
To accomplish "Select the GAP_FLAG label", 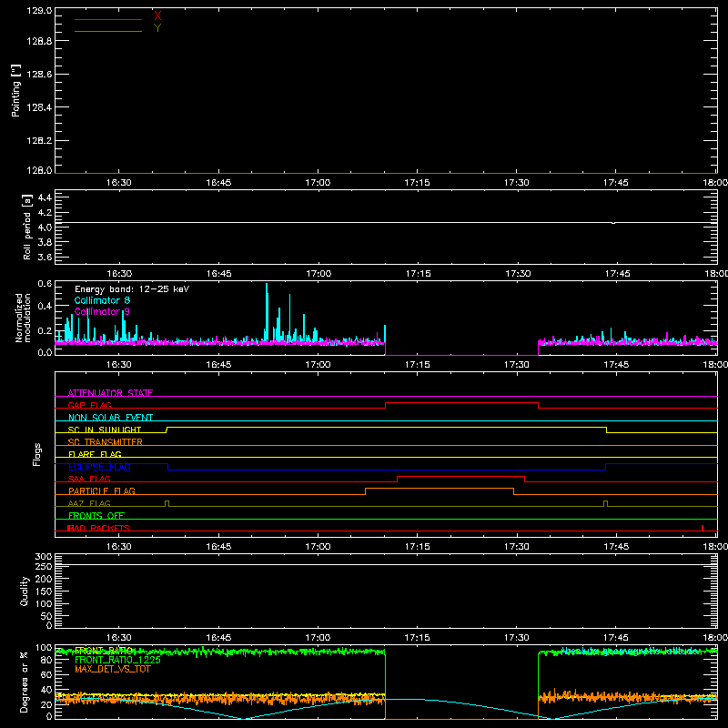I will coord(89,405).
